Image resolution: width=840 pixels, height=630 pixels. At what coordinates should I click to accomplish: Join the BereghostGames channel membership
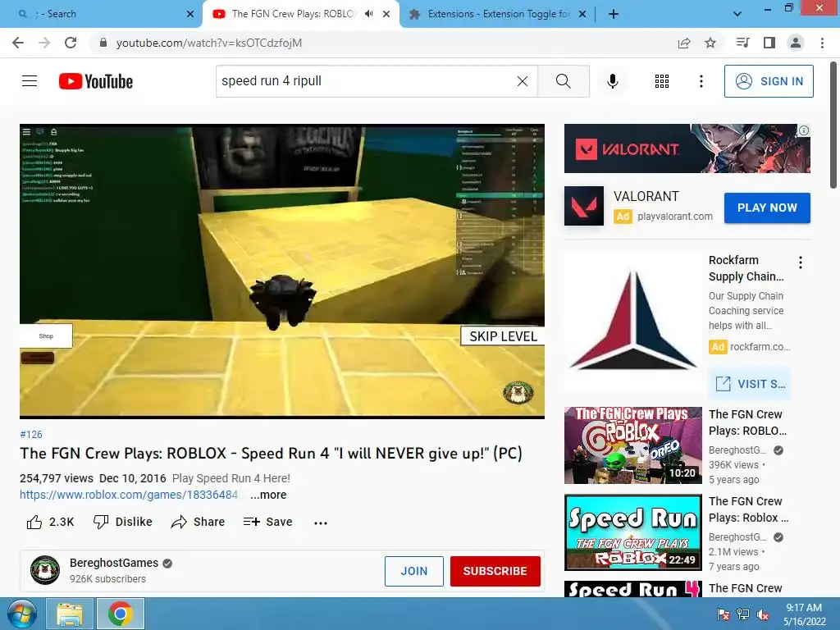[413, 571]
